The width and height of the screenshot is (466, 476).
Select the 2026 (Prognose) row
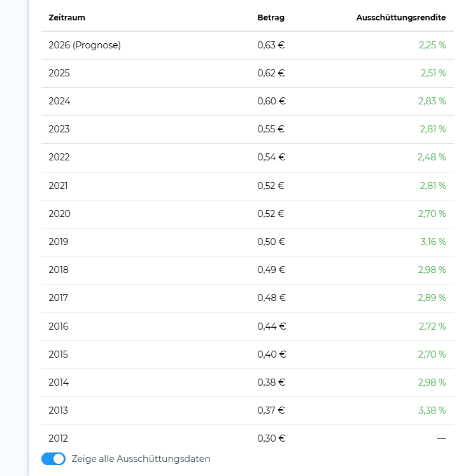(x=248, y=45)
